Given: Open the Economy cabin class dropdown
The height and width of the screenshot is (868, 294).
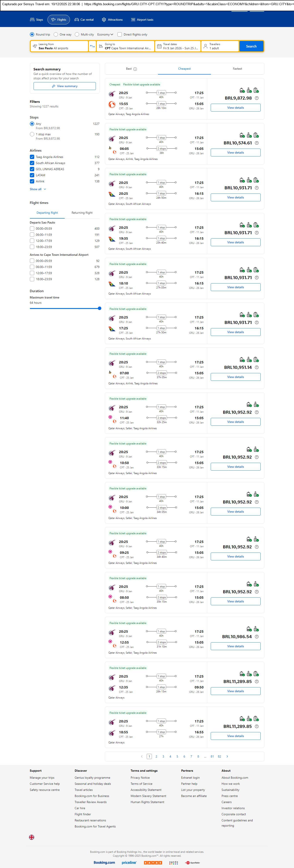Looking at the screenshot, I should coord(105,34).
